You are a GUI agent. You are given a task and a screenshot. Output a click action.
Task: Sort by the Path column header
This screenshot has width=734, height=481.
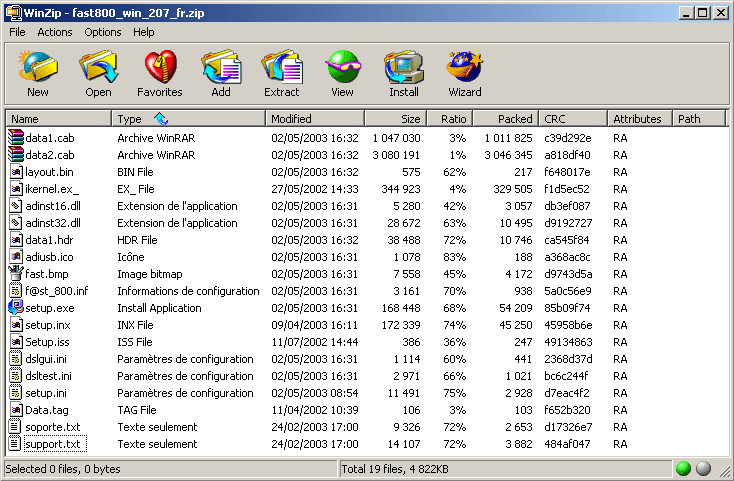tap(699, 119)
